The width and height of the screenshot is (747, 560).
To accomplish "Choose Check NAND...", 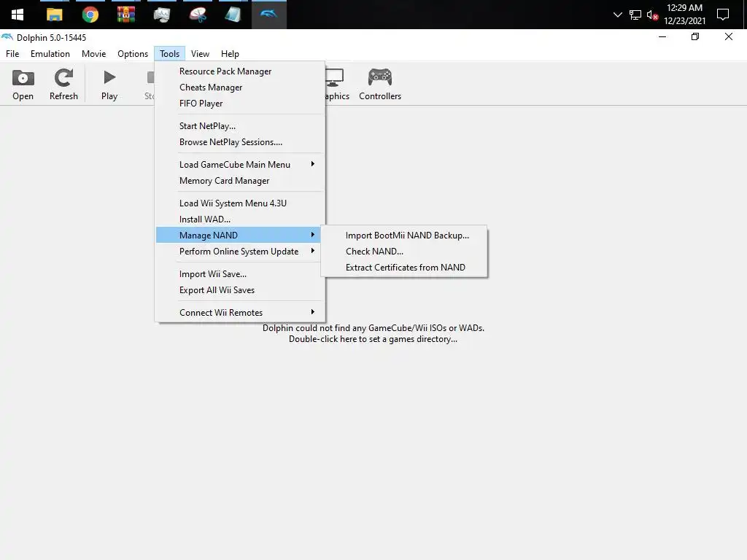I will pos(404,252).
